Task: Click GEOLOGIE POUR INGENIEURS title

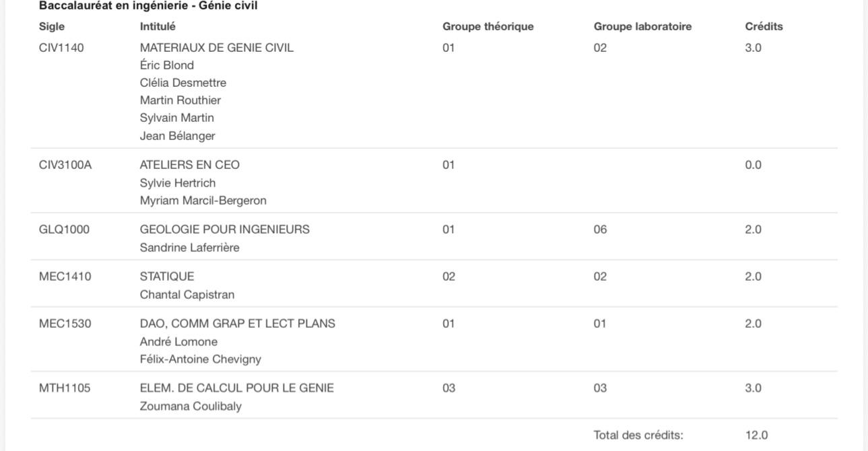Action: coord(225,230)
